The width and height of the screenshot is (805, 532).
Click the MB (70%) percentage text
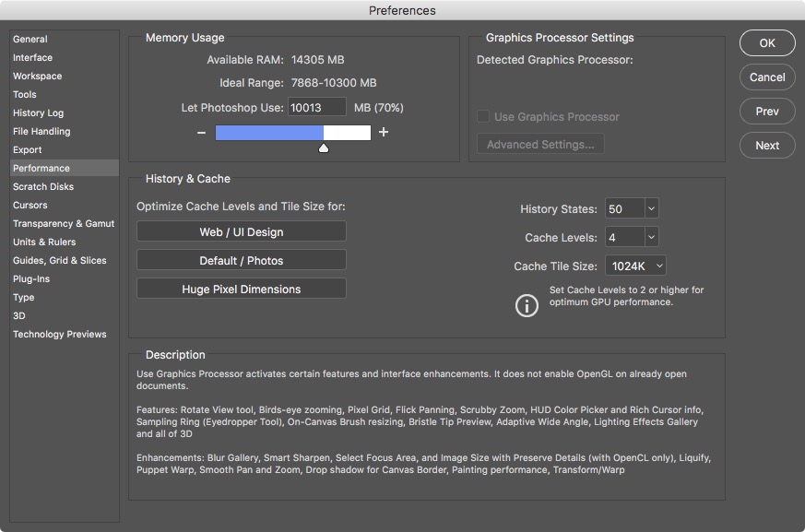click(379, 107)
